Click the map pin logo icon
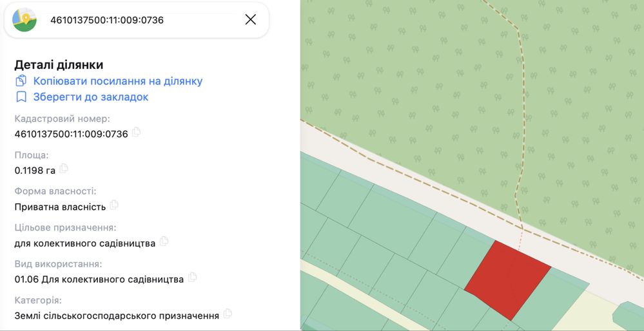This screenshot has width=644, height=331. (24, 20)
